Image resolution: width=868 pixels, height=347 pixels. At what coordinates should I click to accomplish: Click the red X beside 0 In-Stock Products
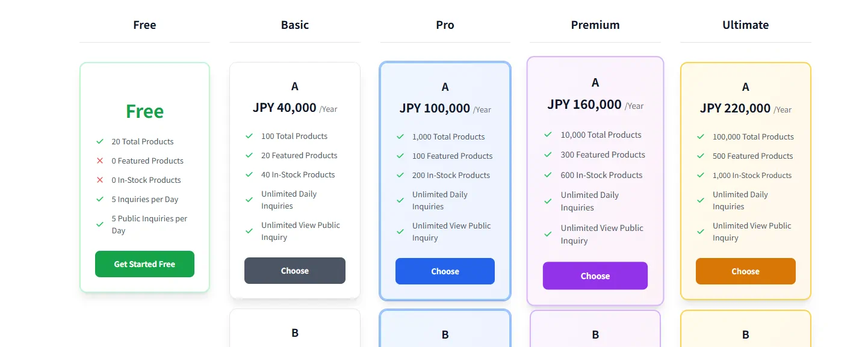(x=100, y=180)
